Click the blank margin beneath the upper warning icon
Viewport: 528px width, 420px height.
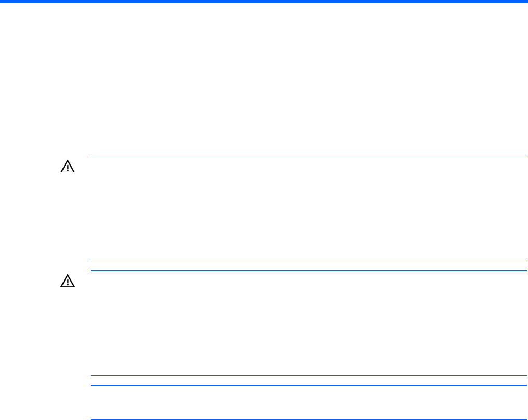point(68,219)
